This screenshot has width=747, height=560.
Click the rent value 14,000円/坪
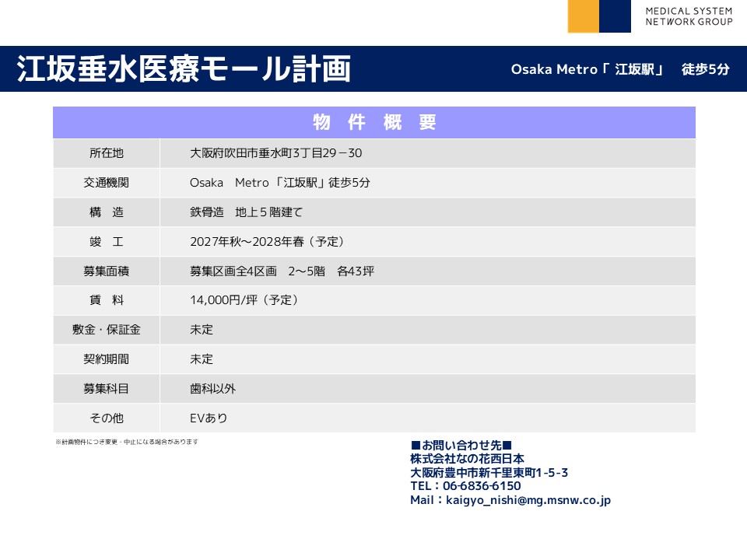pyautogui.click(x=244, y=300)
